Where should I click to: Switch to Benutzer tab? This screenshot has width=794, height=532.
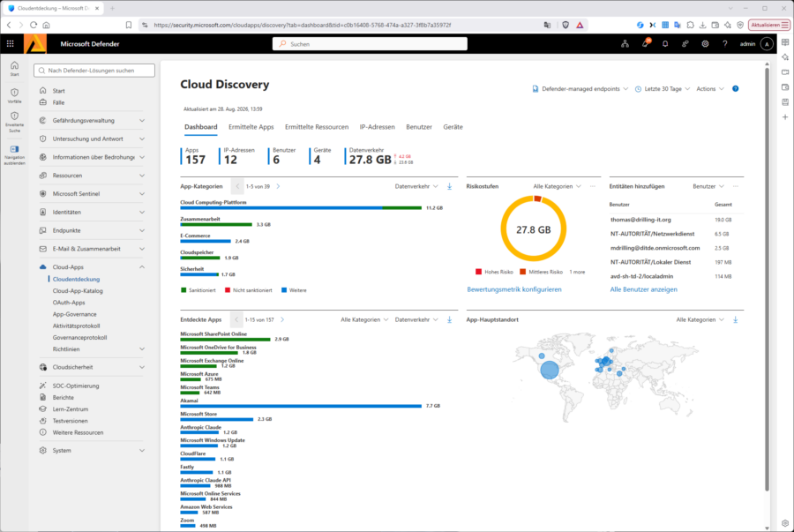[x=419, y=127]
